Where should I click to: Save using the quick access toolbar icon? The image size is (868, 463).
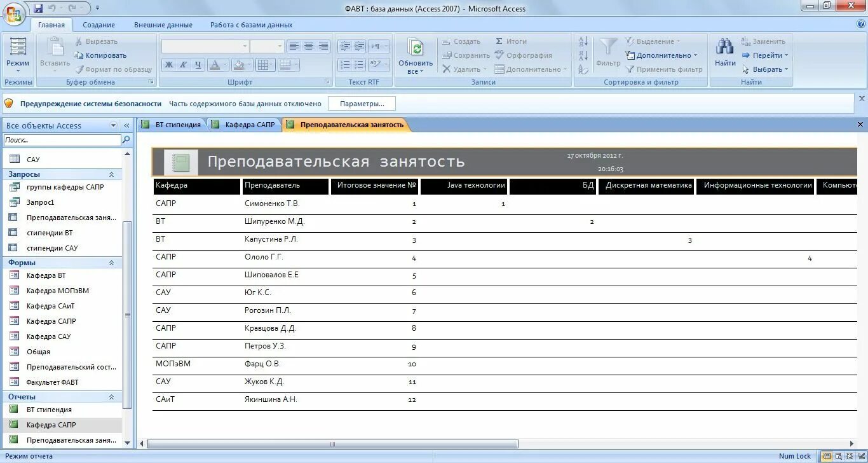coord(38,8)
